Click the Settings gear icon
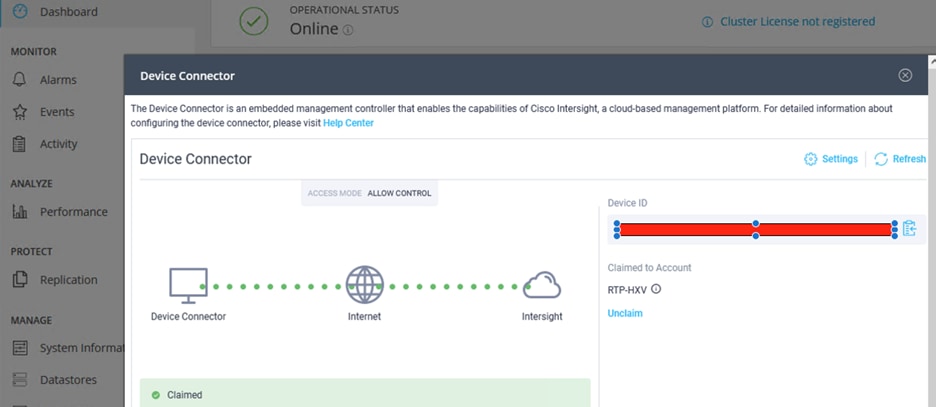The image size is (936, 407). [810, 159]
